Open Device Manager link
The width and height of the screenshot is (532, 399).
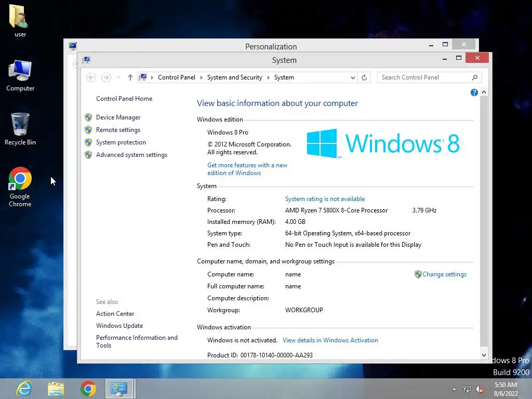[118, 117]
